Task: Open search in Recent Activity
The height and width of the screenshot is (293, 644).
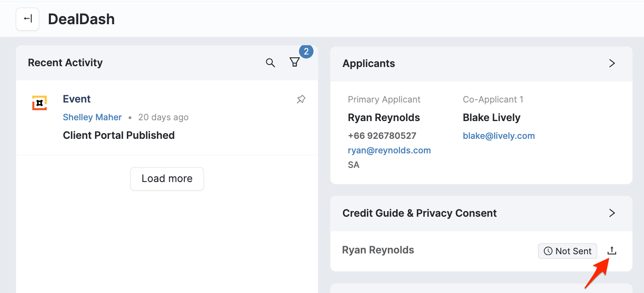Action: pyautogui.click(x=270, y=63)
